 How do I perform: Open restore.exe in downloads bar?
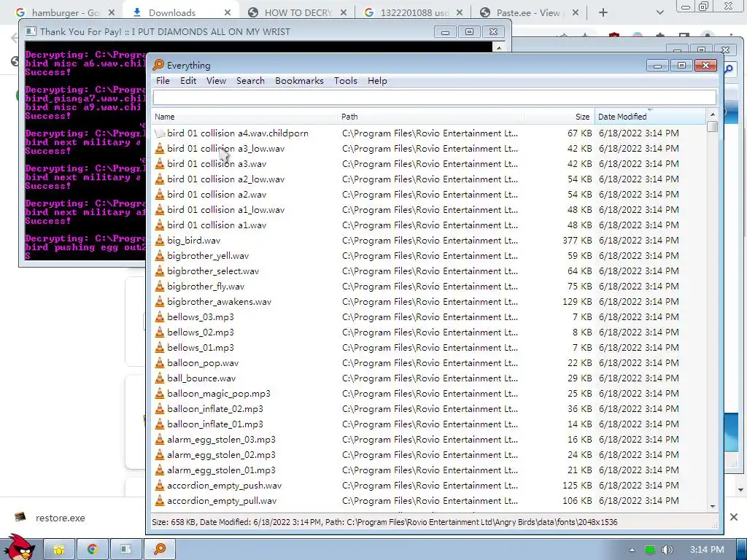tap(60, 518)
